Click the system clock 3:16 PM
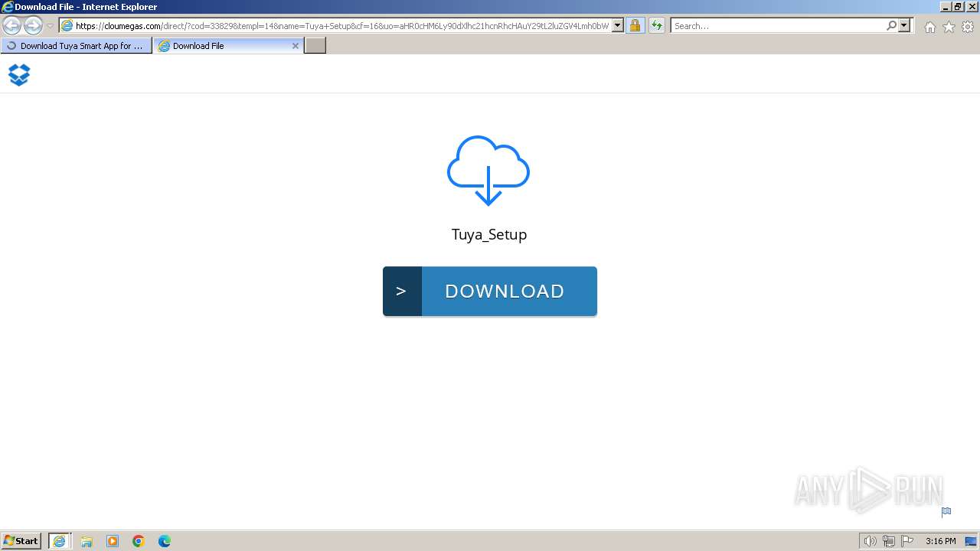 (940, 541)
